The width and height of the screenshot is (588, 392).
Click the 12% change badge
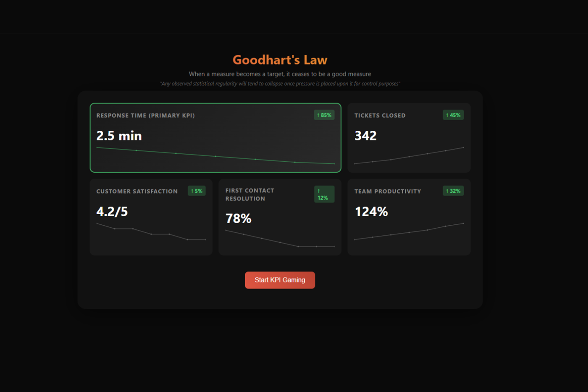(x=324, y=194)
